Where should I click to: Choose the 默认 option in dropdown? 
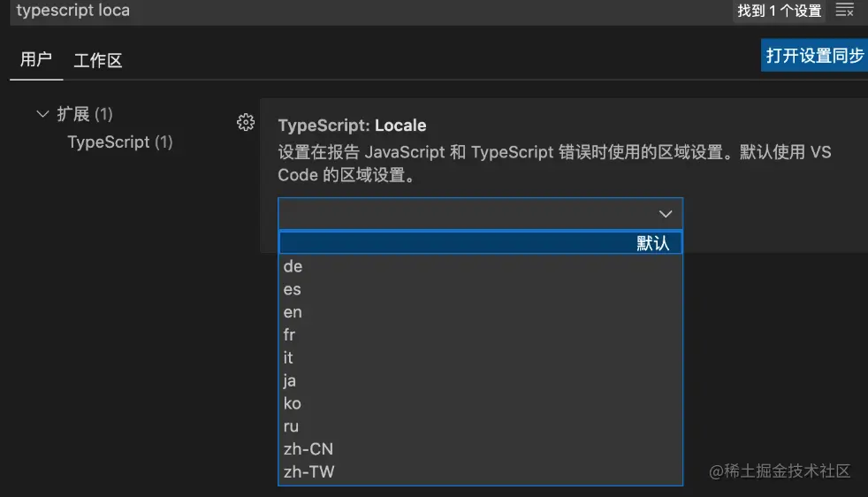(x=481, y=242)
